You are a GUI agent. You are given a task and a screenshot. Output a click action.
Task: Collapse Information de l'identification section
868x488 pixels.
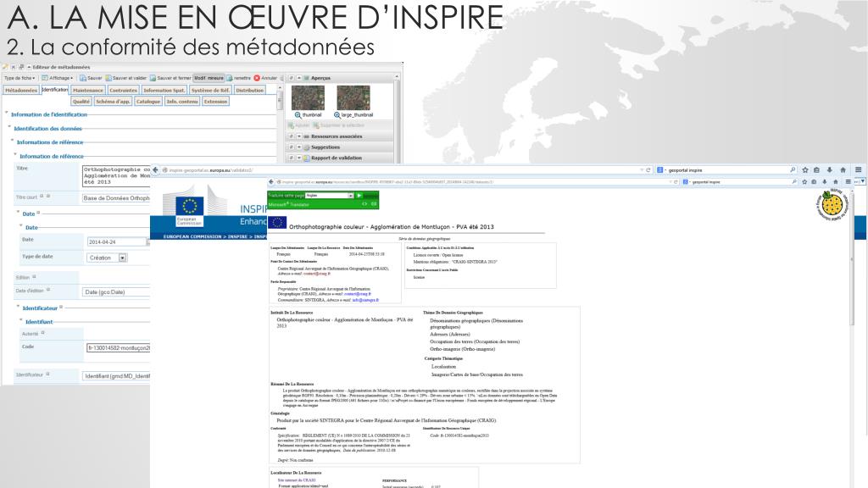pyautogui.click(x=7, y=113)
